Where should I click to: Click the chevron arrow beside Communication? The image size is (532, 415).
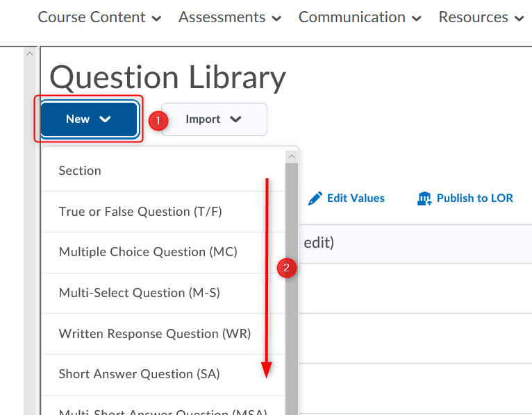(x=417, y=19)
